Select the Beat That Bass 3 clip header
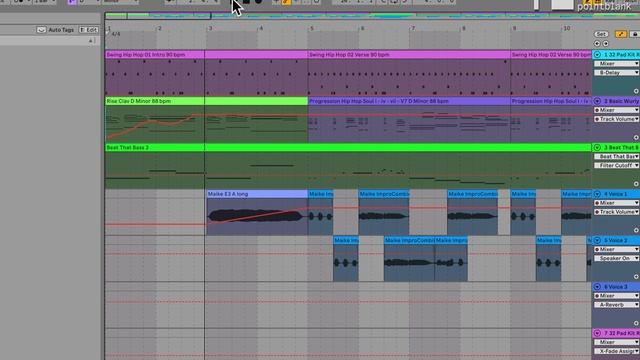640x360 pixels. tap(348, 148)
